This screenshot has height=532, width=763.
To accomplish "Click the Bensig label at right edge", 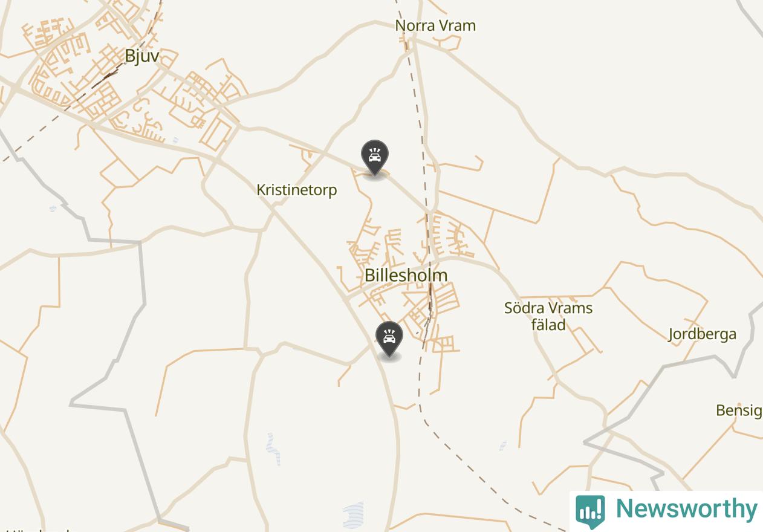I will 739,410.
